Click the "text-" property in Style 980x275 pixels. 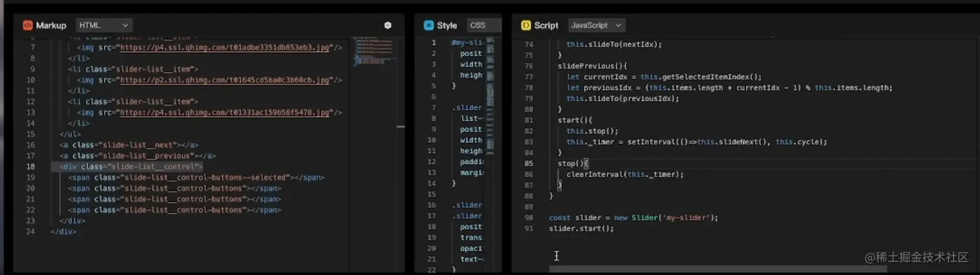(x=471, y=259)
